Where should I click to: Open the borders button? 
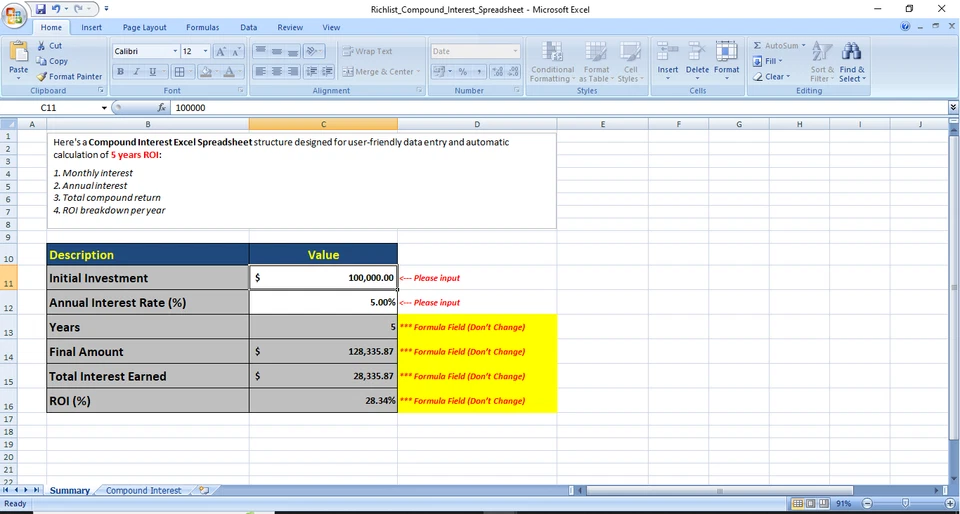click(179, 72)
